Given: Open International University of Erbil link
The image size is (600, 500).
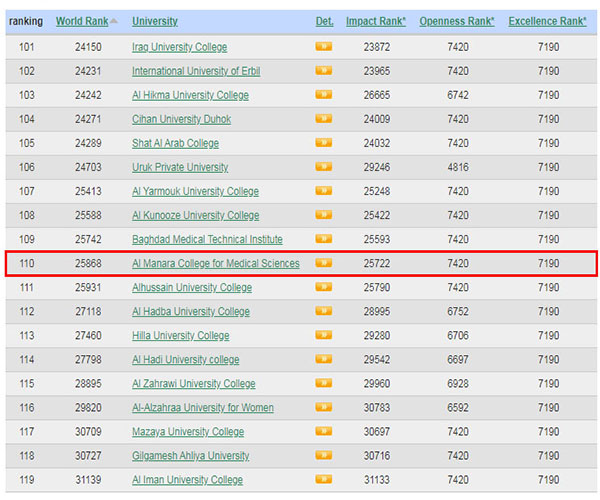Looking at the screenshot, I should (x=196, y=72).
